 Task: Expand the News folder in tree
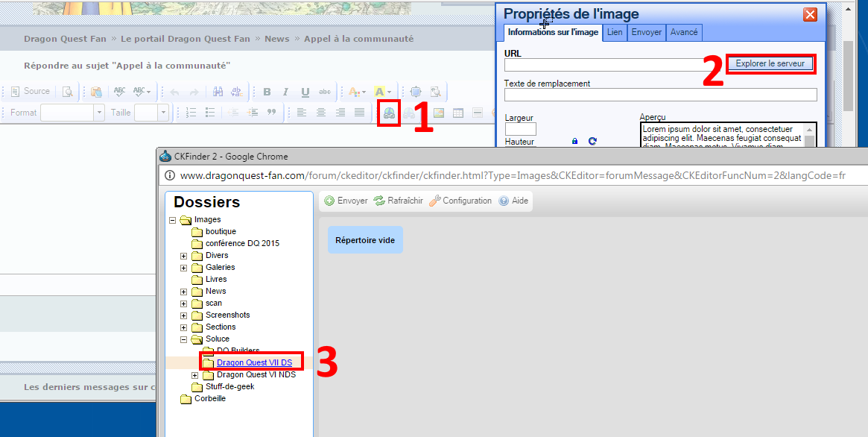coord(184,292)
